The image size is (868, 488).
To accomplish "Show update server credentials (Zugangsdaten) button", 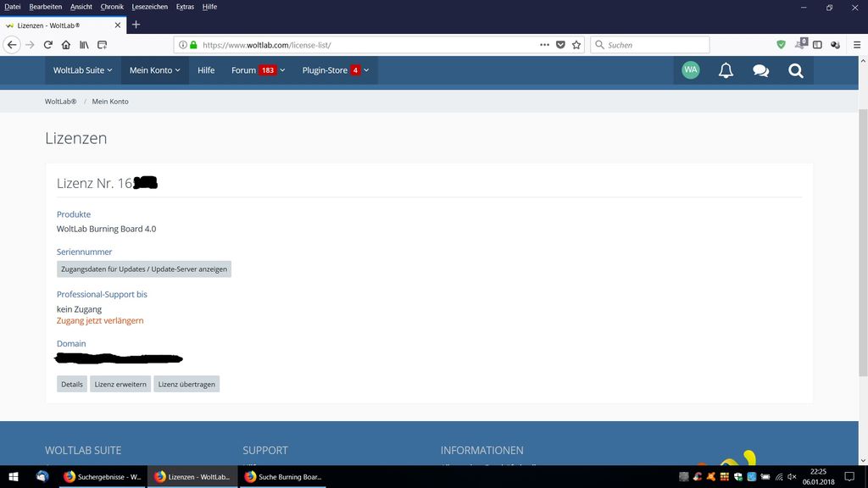I will [144, 269].
